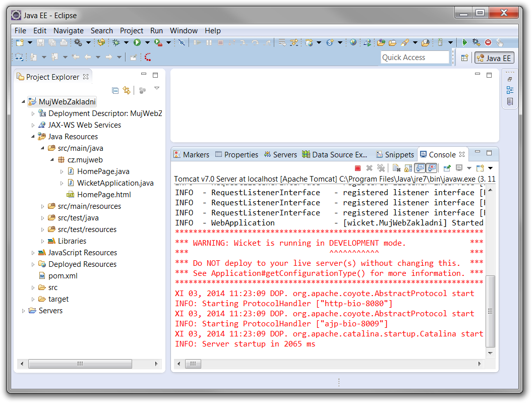Click the Open Perspective icon
The width and height of the screenshot is (532, 403).
click(464, 58)
